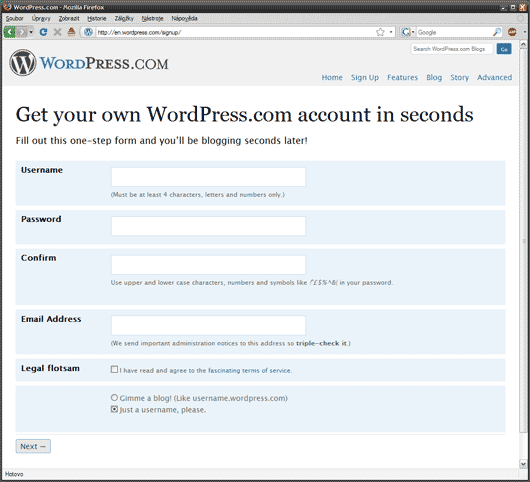Open the Sign Up navigation link

(x=365, y=77)
